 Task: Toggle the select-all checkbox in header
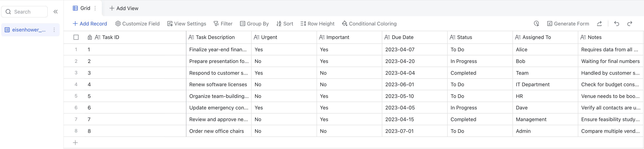[x=76, y=37]
